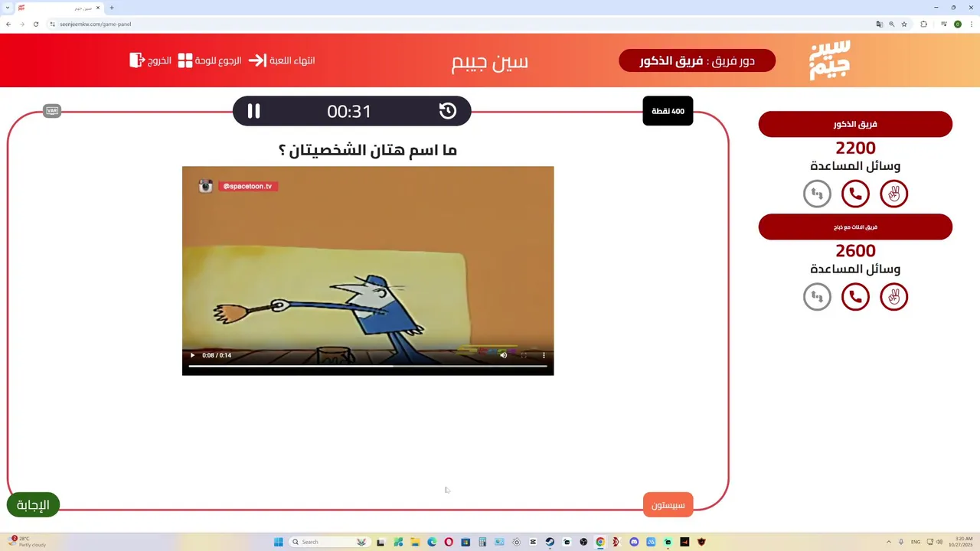Screen dimensions: 980x551
Task: Click the 400 نقطة points badge
Action: point(668,111)
